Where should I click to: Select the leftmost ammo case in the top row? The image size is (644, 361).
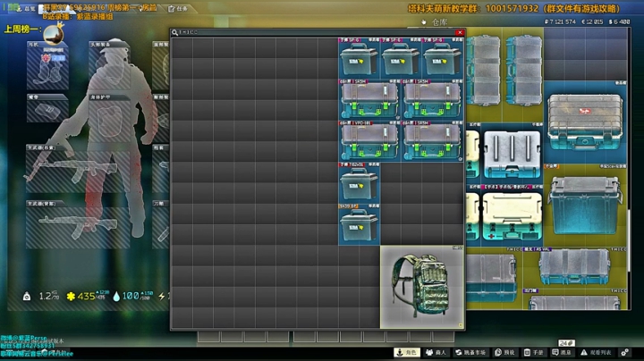[359, 58]
